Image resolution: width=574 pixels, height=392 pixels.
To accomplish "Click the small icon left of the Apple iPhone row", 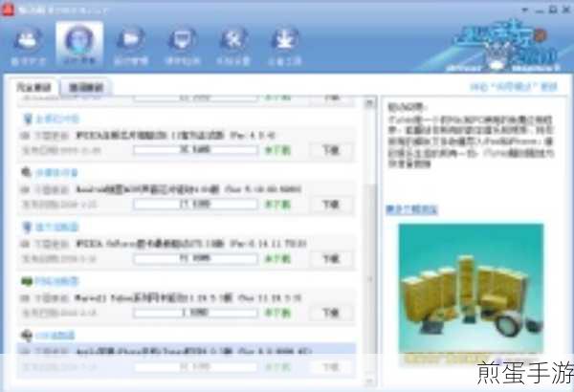I will click(x=25, y=352).
